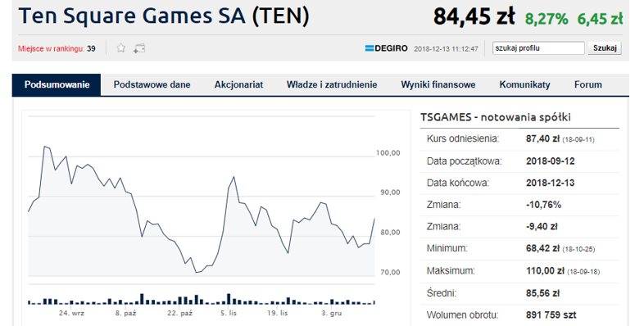Add stock to portfolio wallet icon
644x326 pixels.
(x=139, y=48)
